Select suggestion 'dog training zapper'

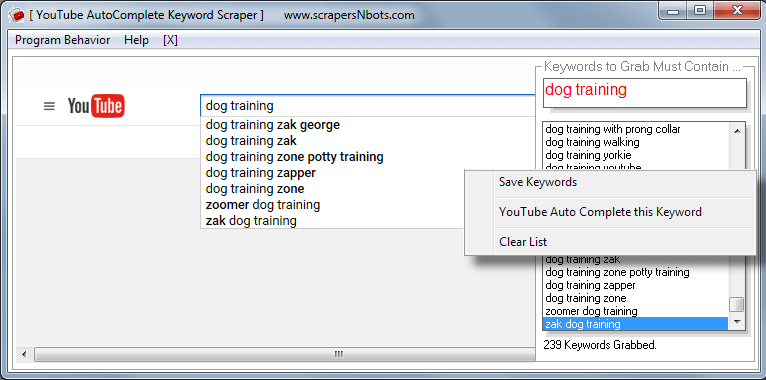point(261,173)
